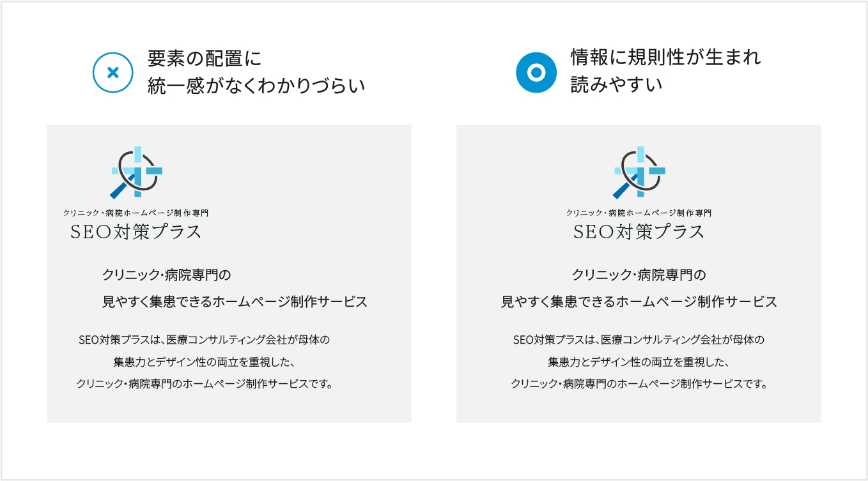Click the 医療コンサルティング会社 line in the centered card
This screenshot has height=481, width=868.
coord(639,340)
